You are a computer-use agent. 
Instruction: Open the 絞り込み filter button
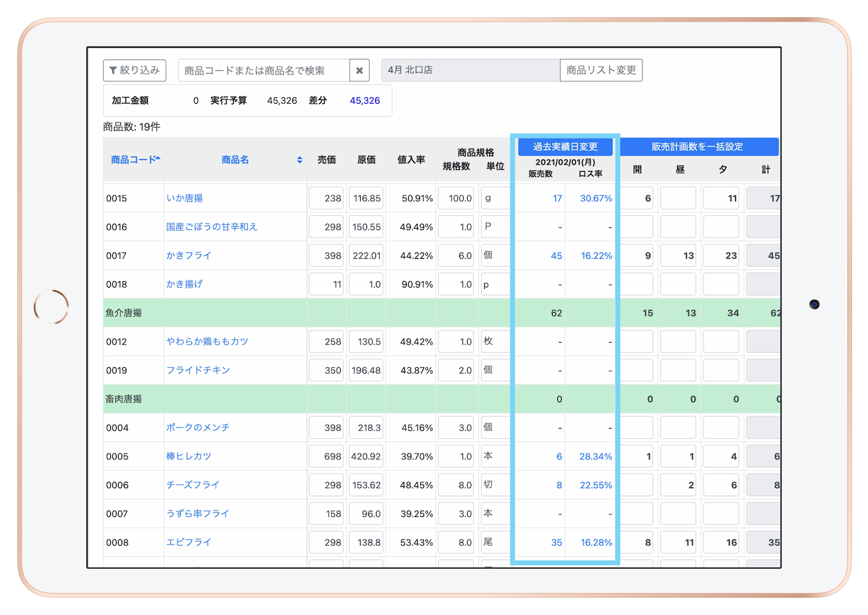click(135, 70)
